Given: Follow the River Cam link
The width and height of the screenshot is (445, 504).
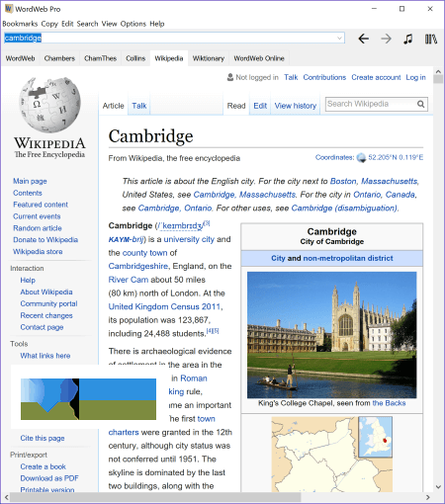Looking at the screenshot, I should (x=129, y=280).
